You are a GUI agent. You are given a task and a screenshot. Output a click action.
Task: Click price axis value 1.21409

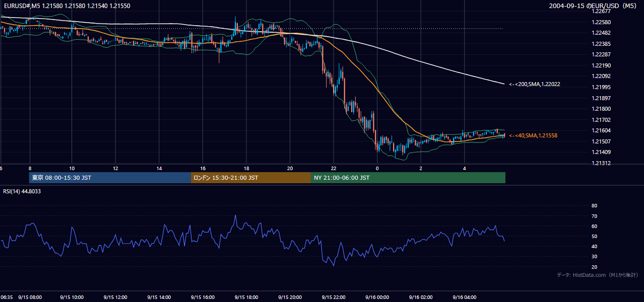coord(600,152)
